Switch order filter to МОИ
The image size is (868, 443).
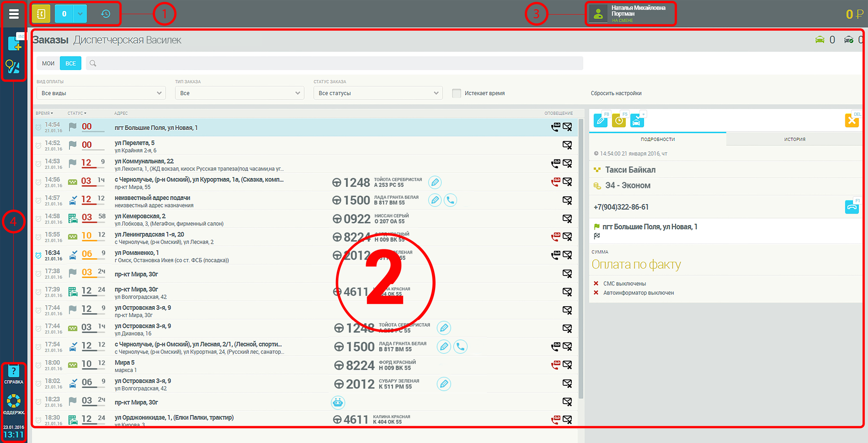[x=48, y=63]
